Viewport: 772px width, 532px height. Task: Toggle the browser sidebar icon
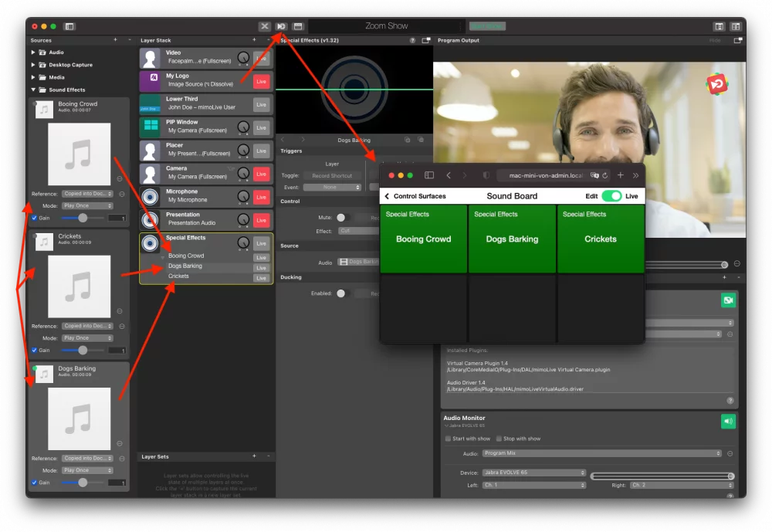428,175
